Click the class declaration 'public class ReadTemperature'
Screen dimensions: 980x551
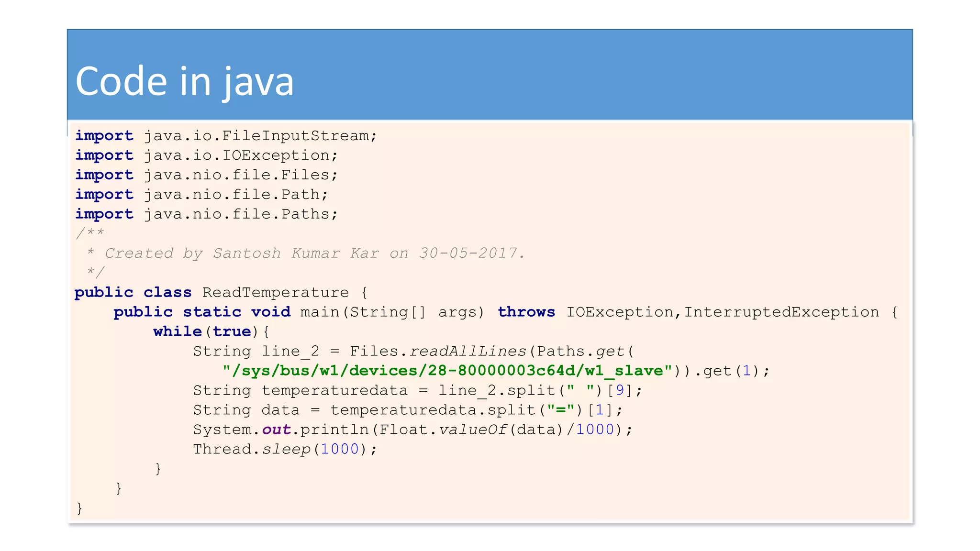pyautogui.click(x=212, y=292)
